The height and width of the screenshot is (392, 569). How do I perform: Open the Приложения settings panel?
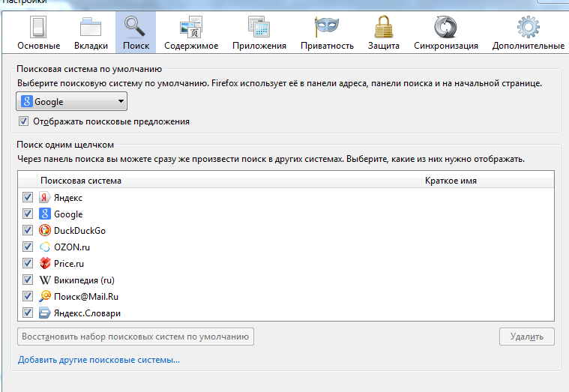pos(259,28)
